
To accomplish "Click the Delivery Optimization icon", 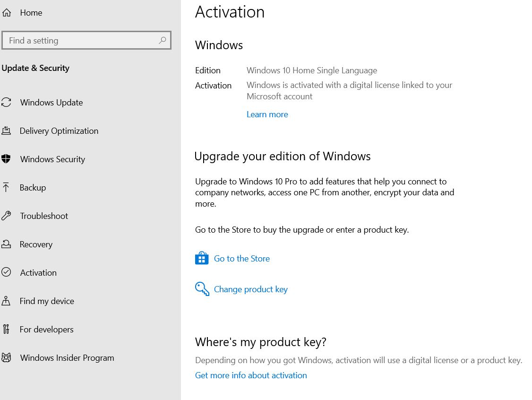I will [6, 130].
